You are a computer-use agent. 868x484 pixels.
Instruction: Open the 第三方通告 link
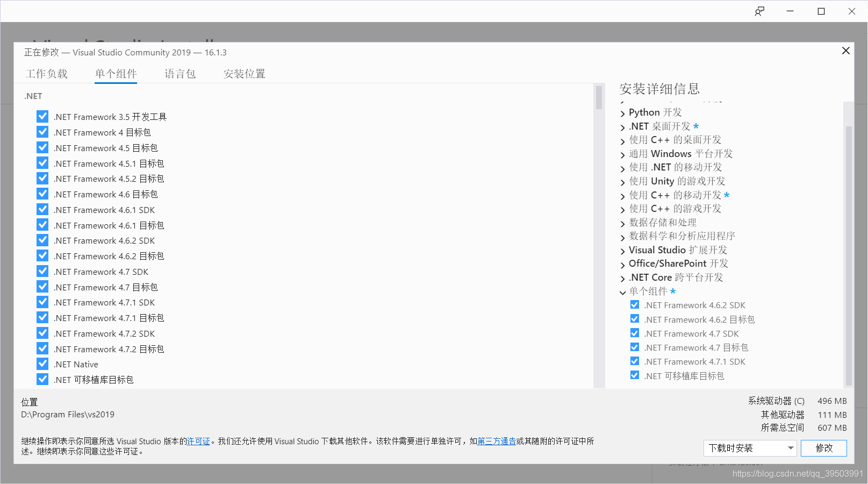tap(497, 441)
